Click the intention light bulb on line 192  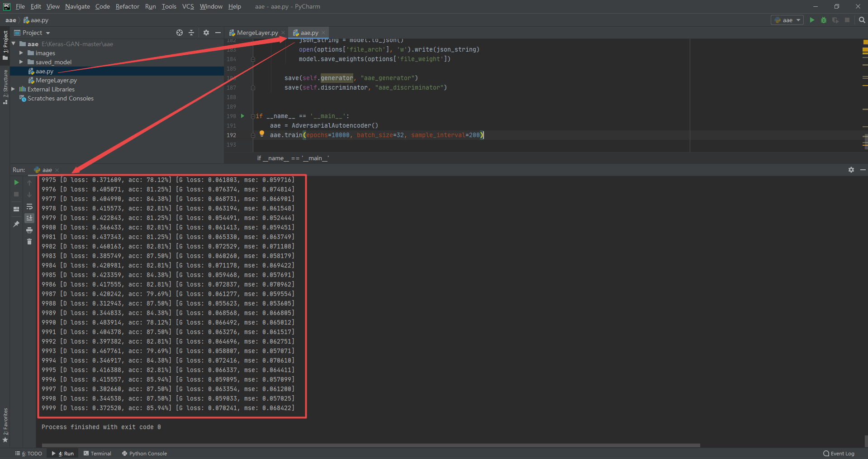262,134
